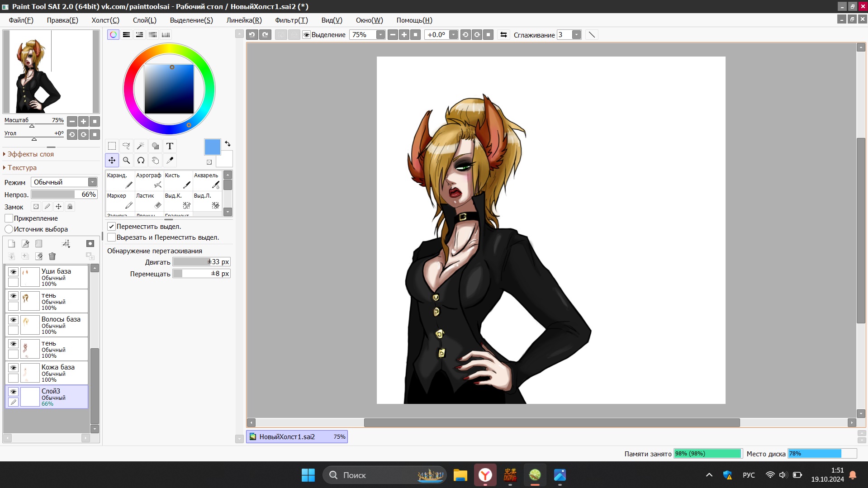
Task: Select the Move tool
Action: [x=112, y=161]
